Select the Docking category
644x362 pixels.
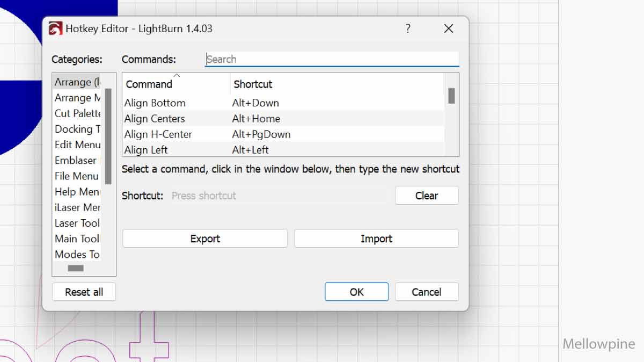pos(77,129)
